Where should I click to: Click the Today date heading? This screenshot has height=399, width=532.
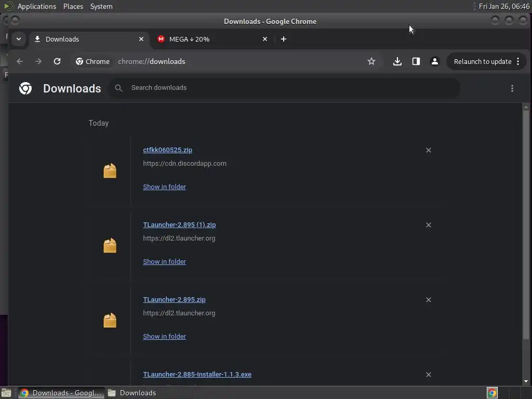pyautogui.click(x=98, y=123)
